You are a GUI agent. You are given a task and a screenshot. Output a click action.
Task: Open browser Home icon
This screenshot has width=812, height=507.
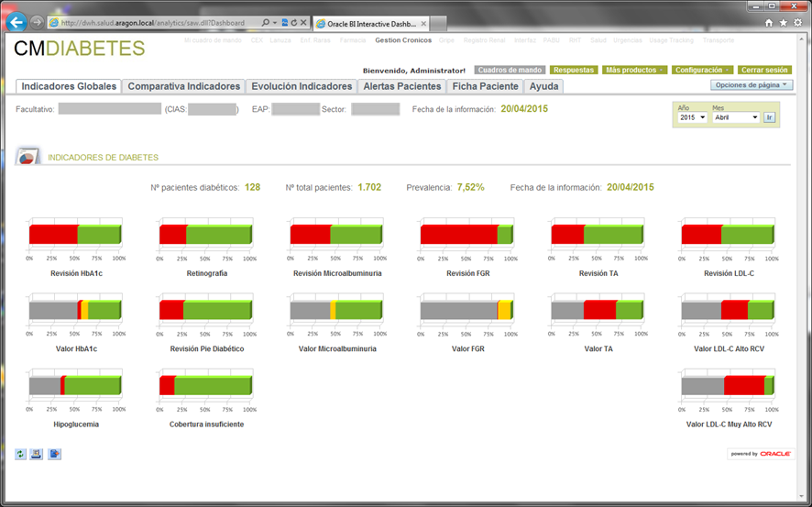[769, 23]
